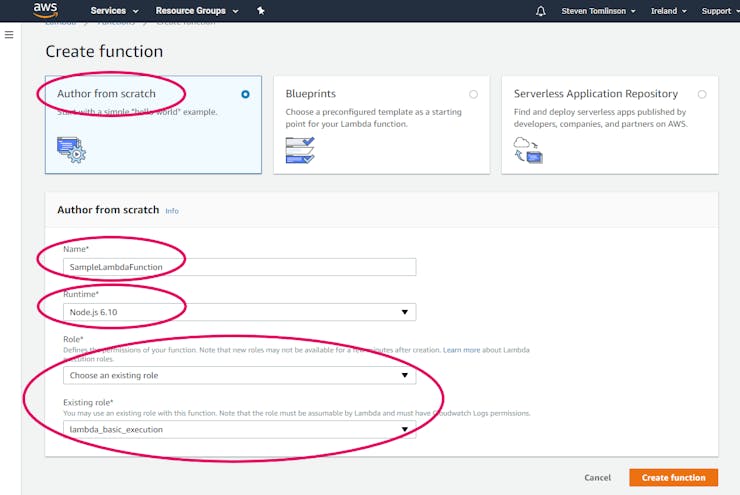Open the Role dropdown Choose an existing role

click(240, 376)
